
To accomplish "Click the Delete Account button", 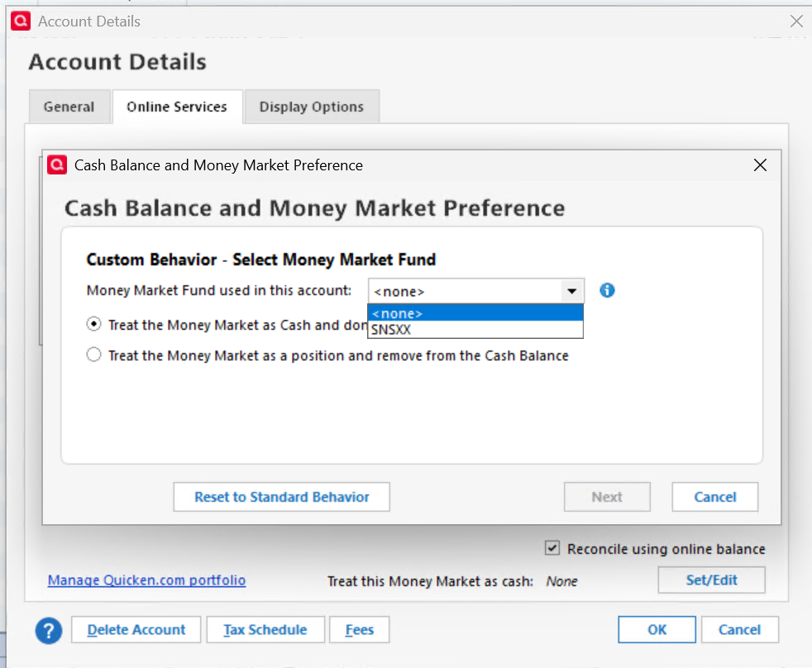I will [136, 630].
